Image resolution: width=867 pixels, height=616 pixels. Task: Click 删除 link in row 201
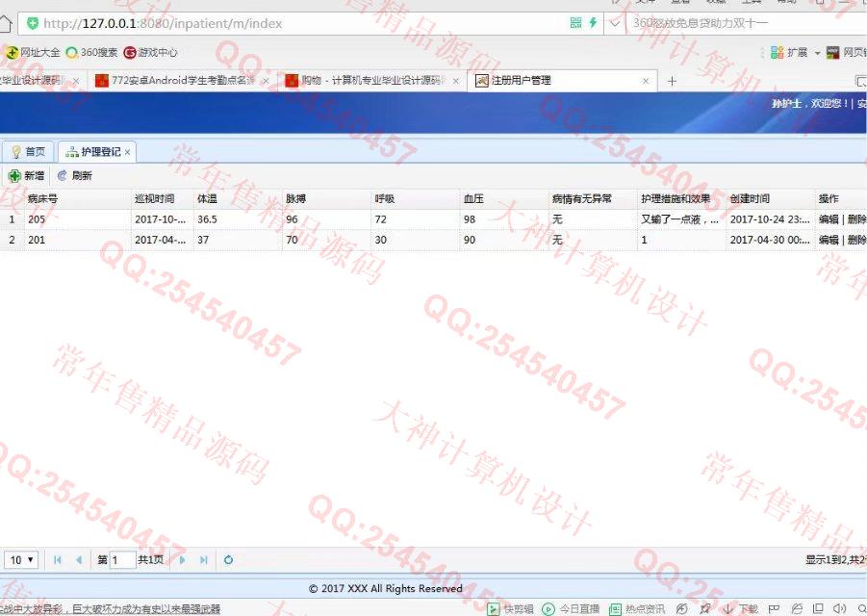point(856,240)
